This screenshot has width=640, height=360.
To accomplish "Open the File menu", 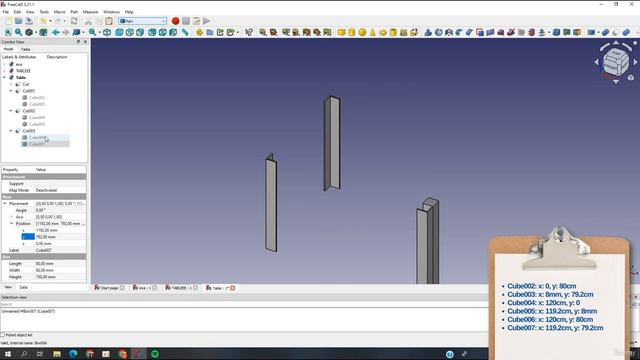I will [6, 12].
